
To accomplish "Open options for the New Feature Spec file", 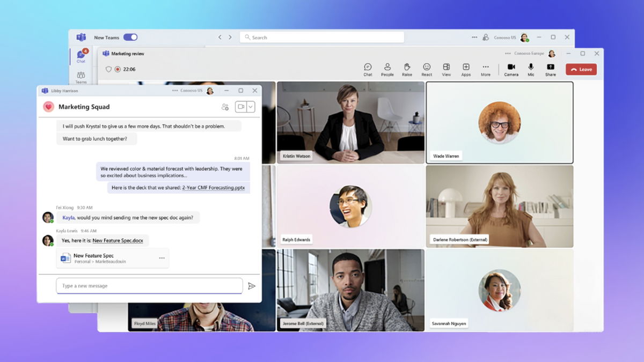I will point(161,258).
